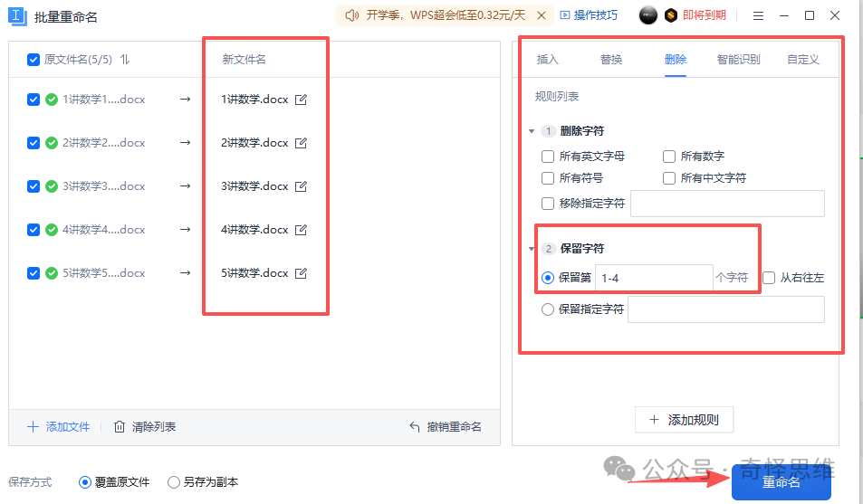This screenshot has width=863, height=504.
Task: Click original file name 1讲数学1....docx
Action: pyautogui.click(x=104, y=100)
